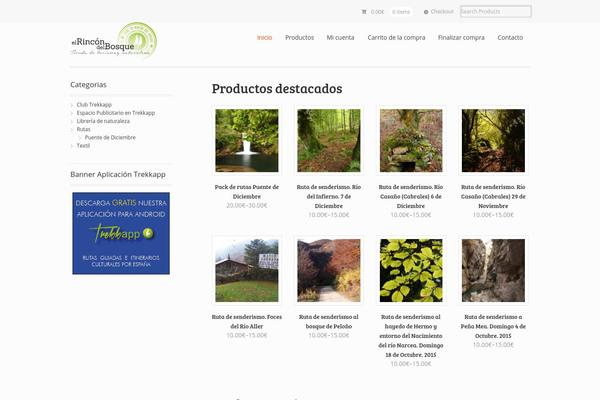Click the Ruta al bosque de Peloño title

[x=328, y=321]
